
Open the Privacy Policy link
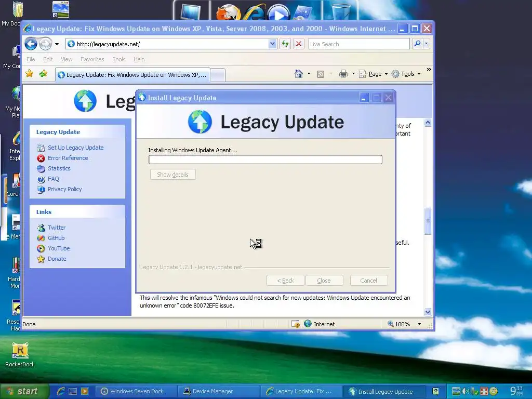coord(64,189)
